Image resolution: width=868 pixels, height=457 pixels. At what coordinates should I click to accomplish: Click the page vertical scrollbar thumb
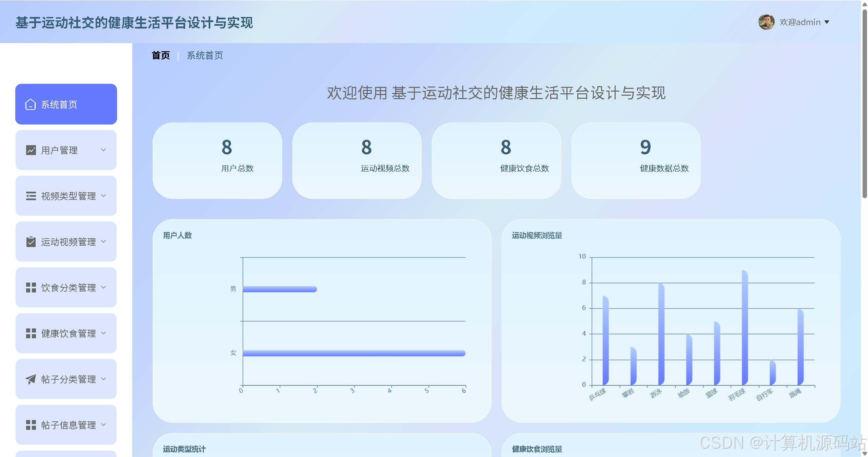[865, 104]
